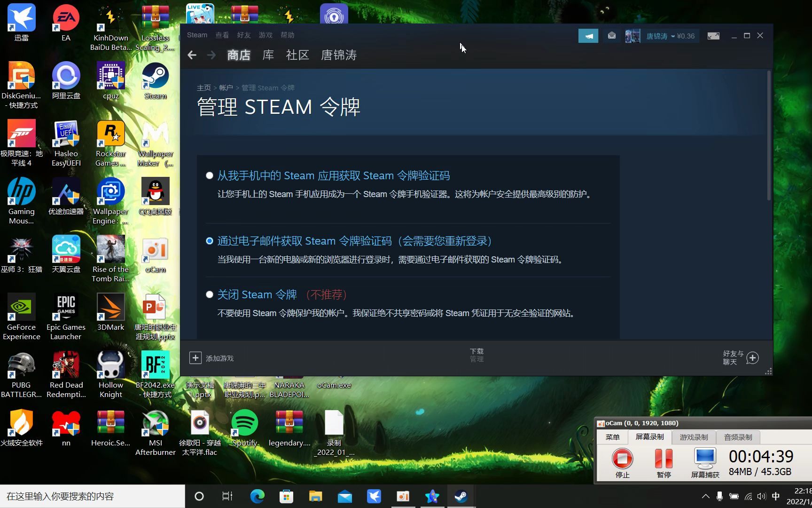The width and height of the screenshot is (812, 508).
Task: Click 好友与聊天 label
Action: [x=733, y=357]
